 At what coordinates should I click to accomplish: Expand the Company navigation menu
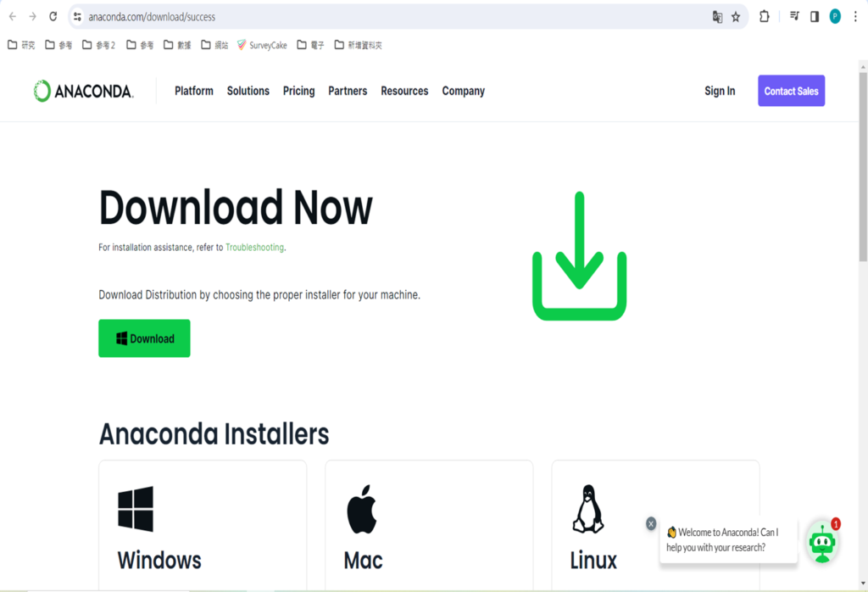pos(463,91)
